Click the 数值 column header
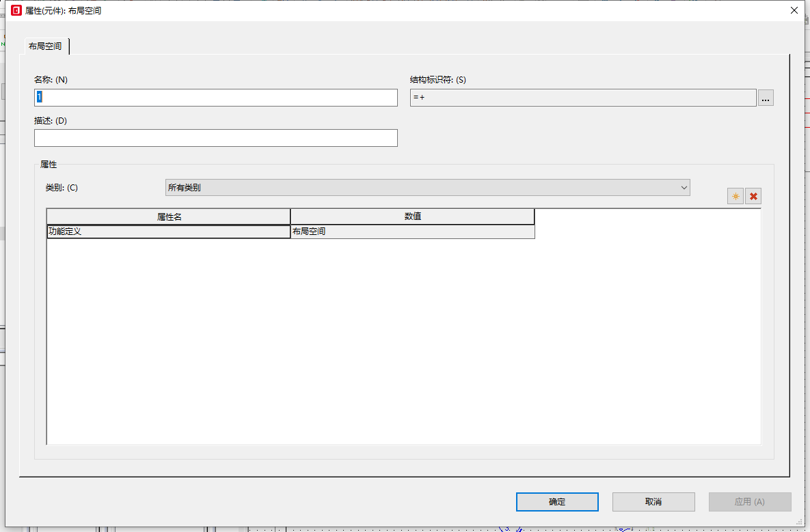 tap(412, 216)
